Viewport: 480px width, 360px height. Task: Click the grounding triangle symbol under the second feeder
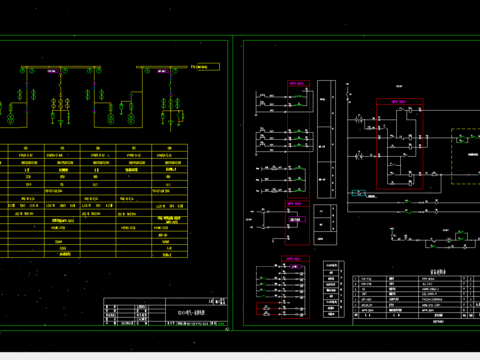tap(60, 123)
